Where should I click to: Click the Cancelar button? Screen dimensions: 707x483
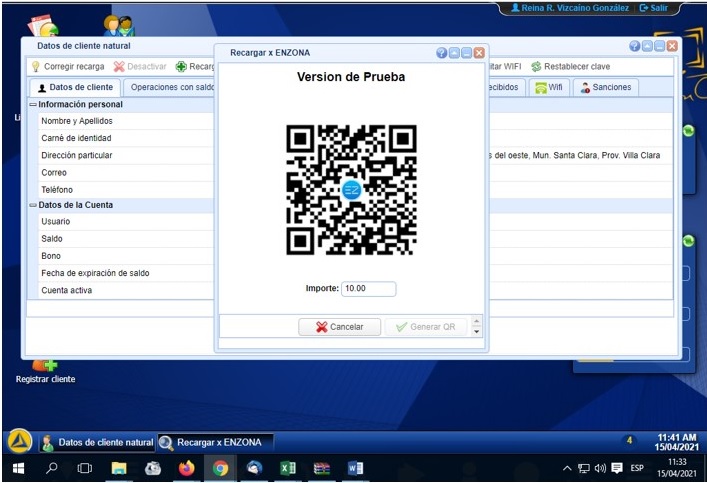tap(339, 327)
